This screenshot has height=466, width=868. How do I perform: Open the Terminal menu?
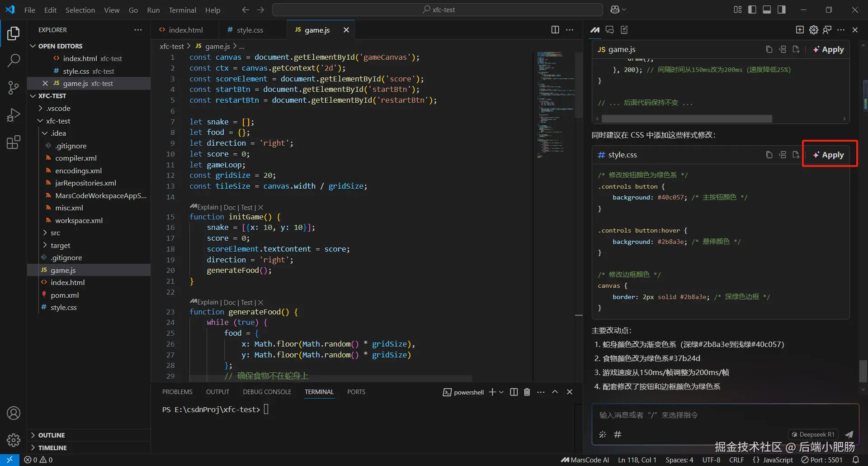(x=182, y=10)
